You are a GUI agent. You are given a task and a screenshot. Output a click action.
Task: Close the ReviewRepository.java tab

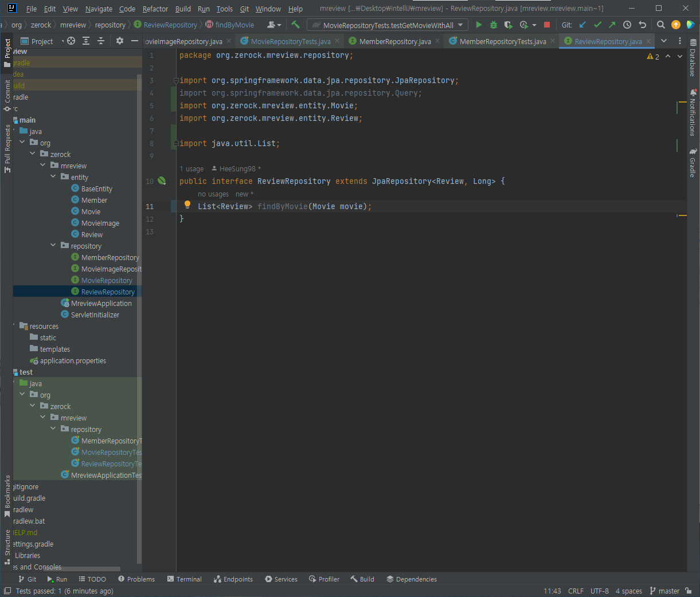[648, 41]
